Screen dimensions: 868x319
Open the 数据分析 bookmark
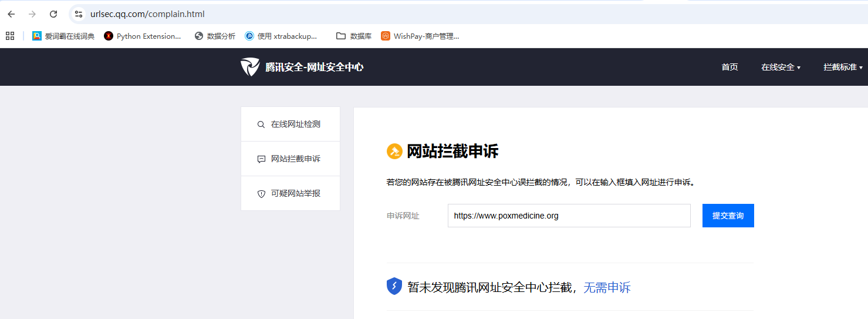(215, 36)
